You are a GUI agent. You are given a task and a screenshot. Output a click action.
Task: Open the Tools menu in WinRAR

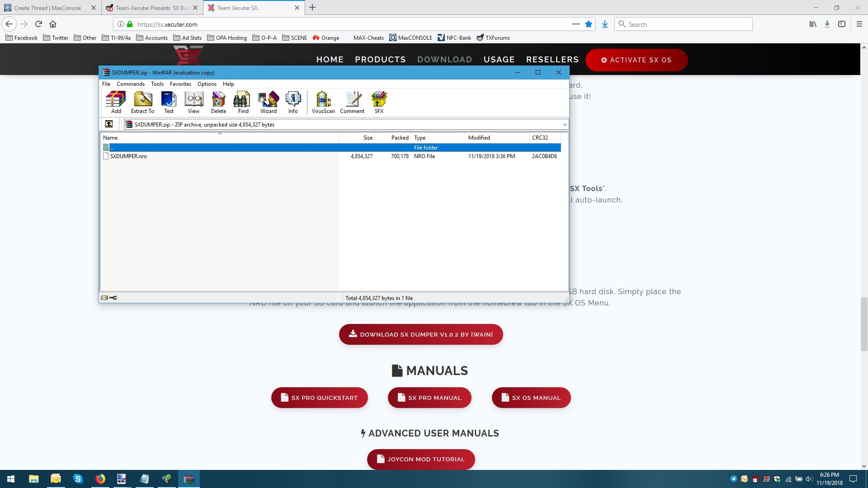(x=157, y=84)
